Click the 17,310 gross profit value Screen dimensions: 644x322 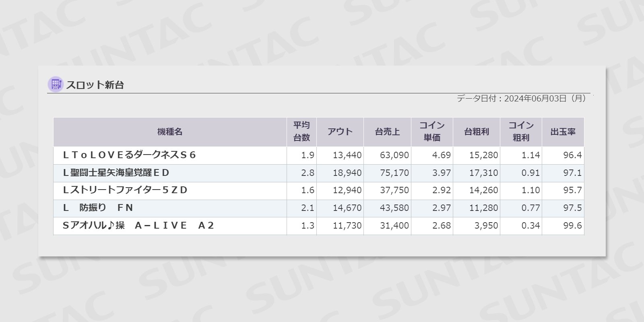click(483, 173)
